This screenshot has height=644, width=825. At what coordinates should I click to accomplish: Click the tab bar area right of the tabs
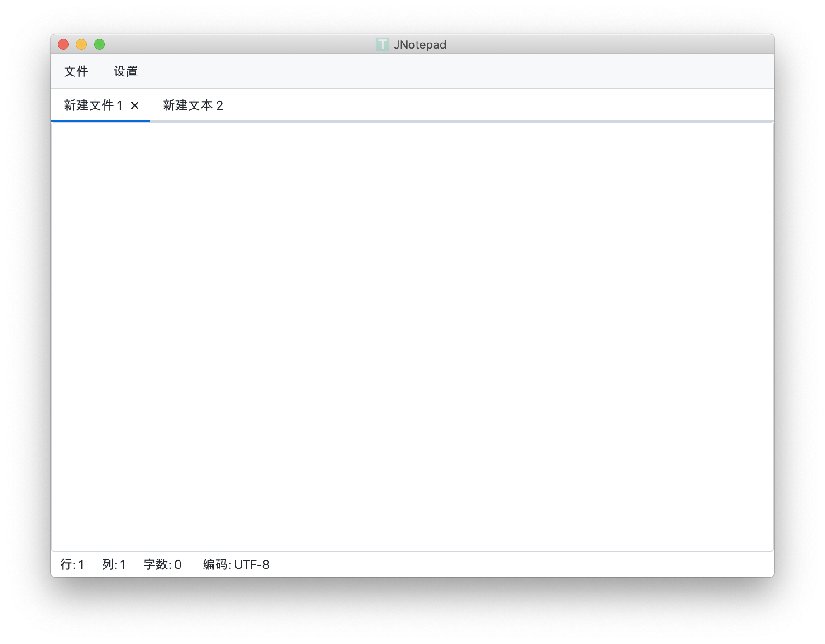pos(452,105)
